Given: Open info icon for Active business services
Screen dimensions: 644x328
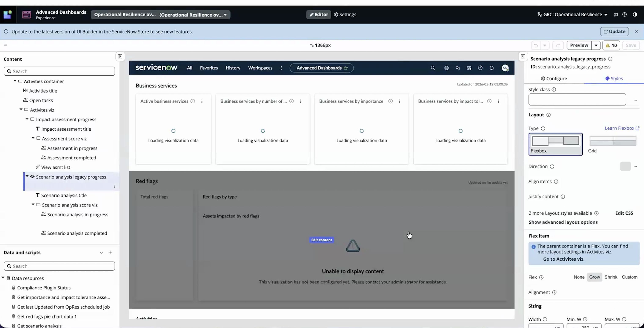Looking at the screenshot, I should 193,101.
